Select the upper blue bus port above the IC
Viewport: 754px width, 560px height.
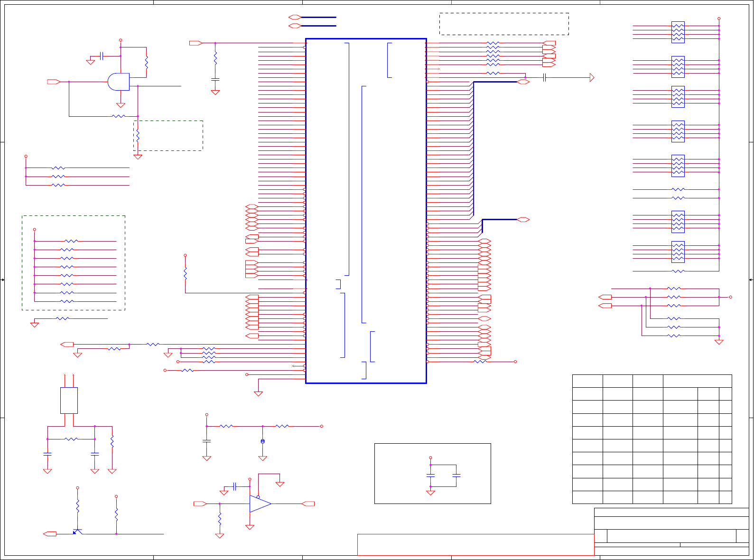tap(295, 17)
